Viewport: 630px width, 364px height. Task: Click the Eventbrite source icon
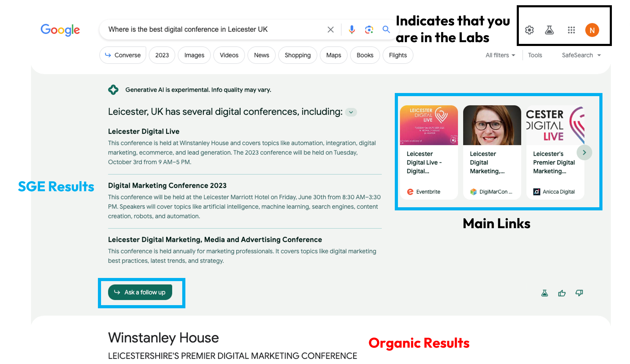pyautogui.click(x=410, y=192)
